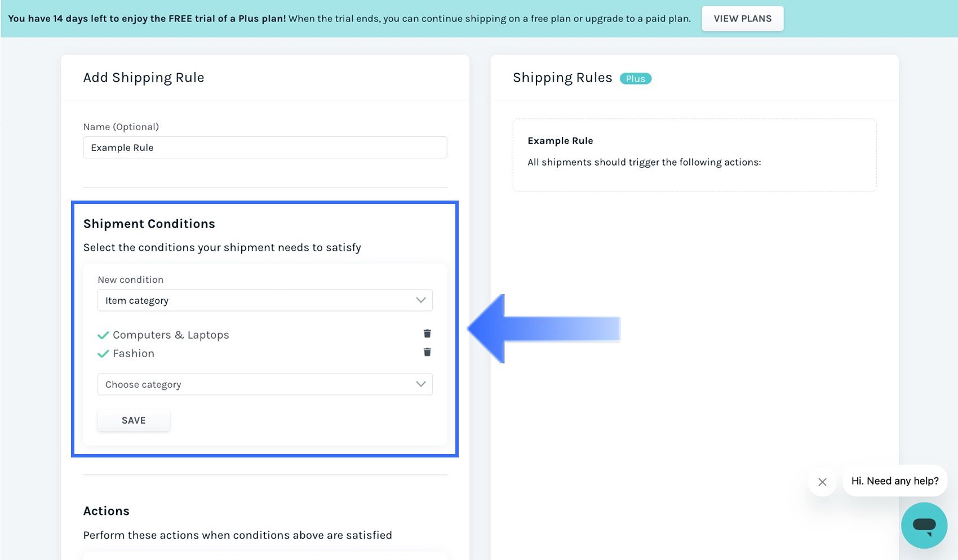The height and width of the screenshot is (560, 958).
Task: Click the Plus plan badge
Action: [635, 79]
